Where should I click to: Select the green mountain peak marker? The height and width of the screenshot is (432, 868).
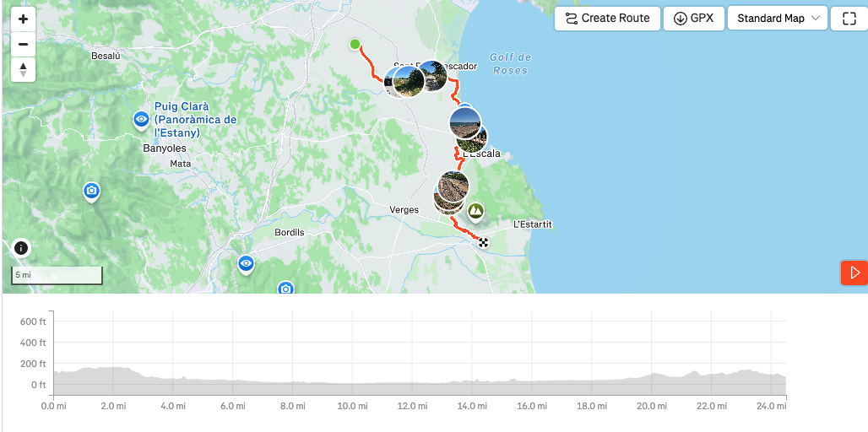pos(475,211)
